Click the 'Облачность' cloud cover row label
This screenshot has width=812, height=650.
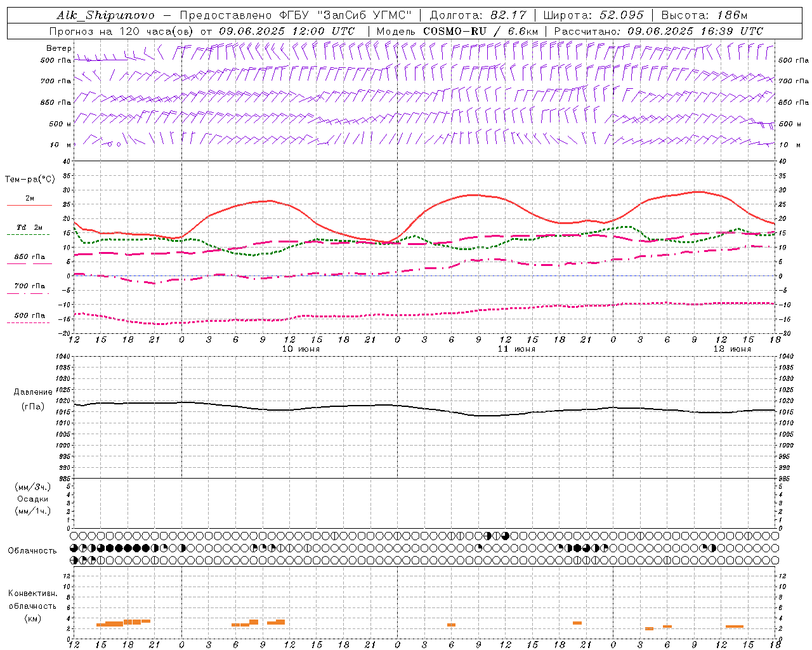coord(32,551)
